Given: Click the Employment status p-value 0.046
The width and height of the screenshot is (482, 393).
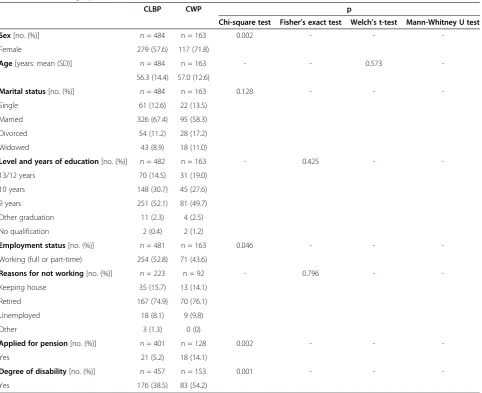Looking at the screenshot, I should click(245, 245).
